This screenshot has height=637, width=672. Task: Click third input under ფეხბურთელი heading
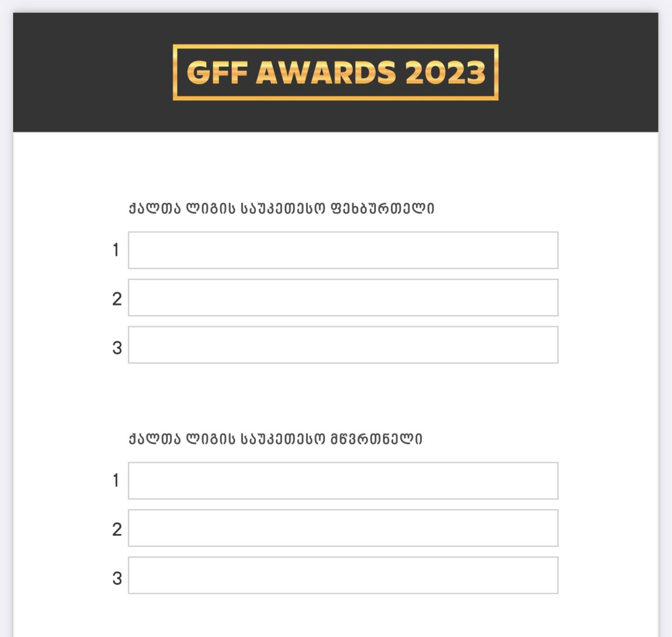click(x=343, y=344)
